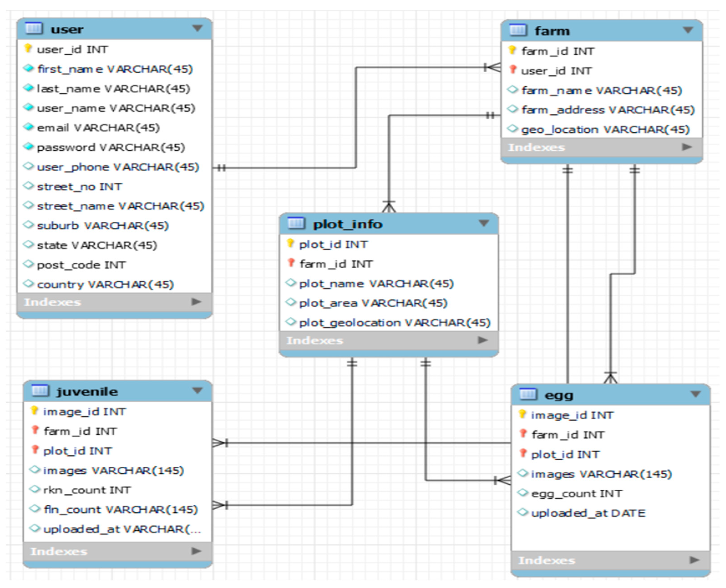
Task: Click the user_id primary key icon
Action: point(28,48)
